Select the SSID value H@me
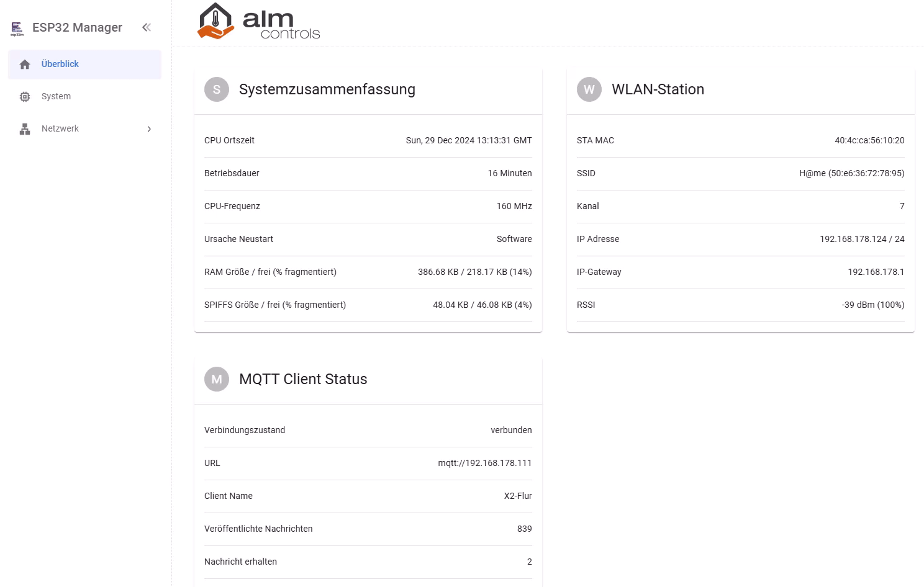This screenshot has height=587, width=924. click(852, 173)
